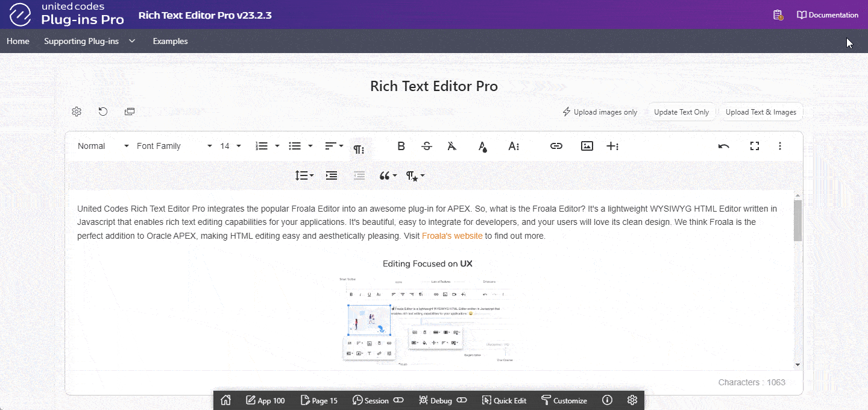Insert an image
The width and height of the screenshot is (868, 410).
587,146
